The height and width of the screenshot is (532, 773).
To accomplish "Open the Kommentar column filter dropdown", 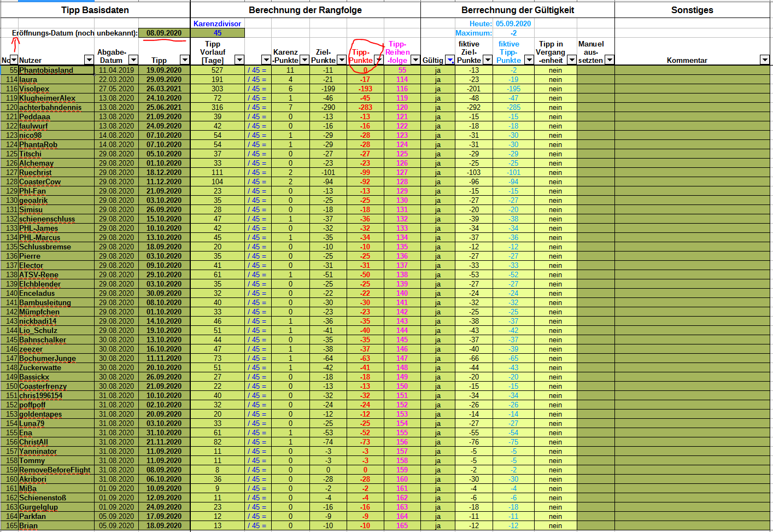I will [x=765, y=60].
